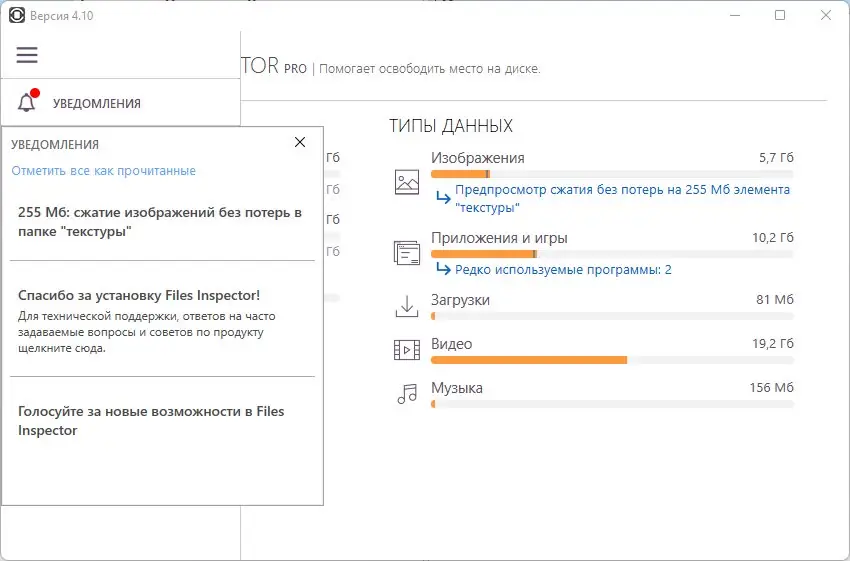Viewport: 850px width, 561px height.
Task: Open the Загрузки data type
Action: tap(460, 300)
